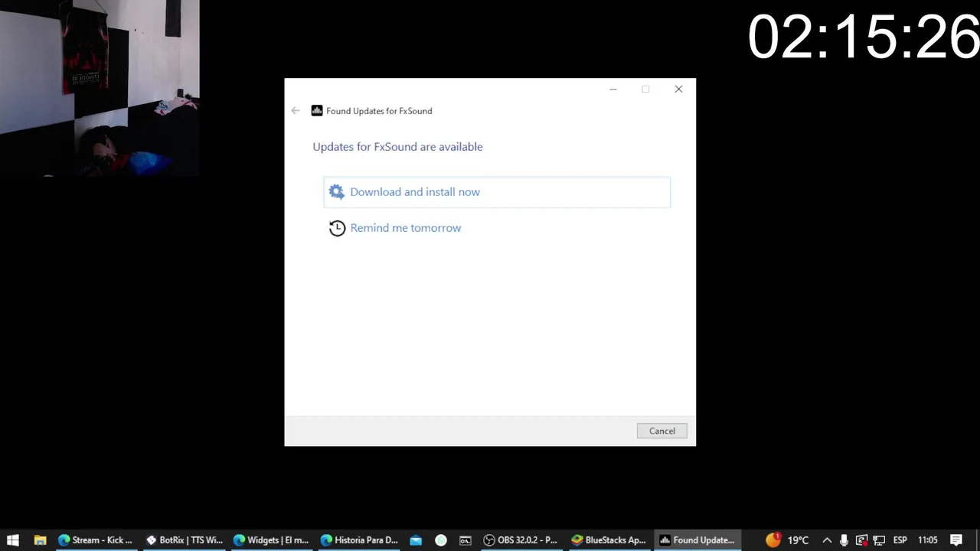980x551 pixels.
Task: Show hidden system tray icons
Action: coord(827,540)
